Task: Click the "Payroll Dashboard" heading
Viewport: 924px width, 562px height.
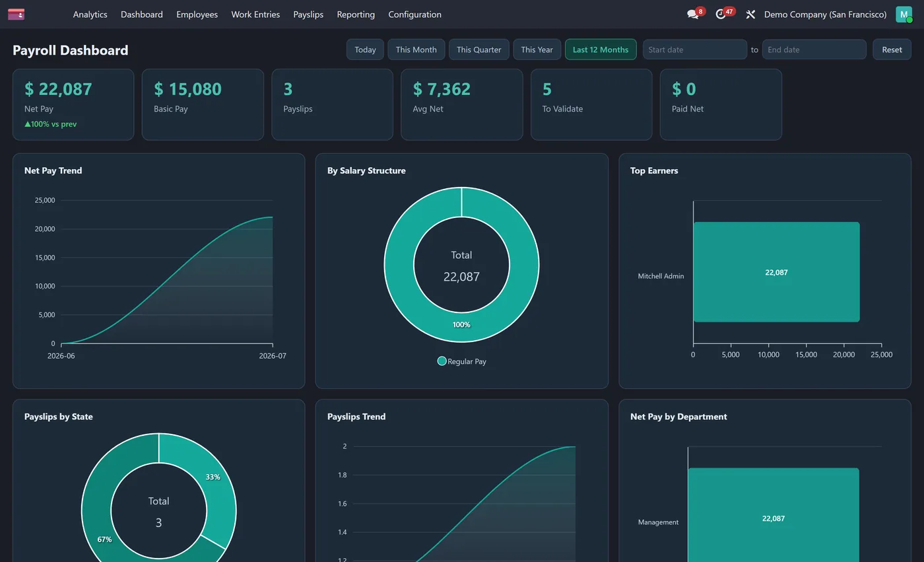Action: coord(71,50)
